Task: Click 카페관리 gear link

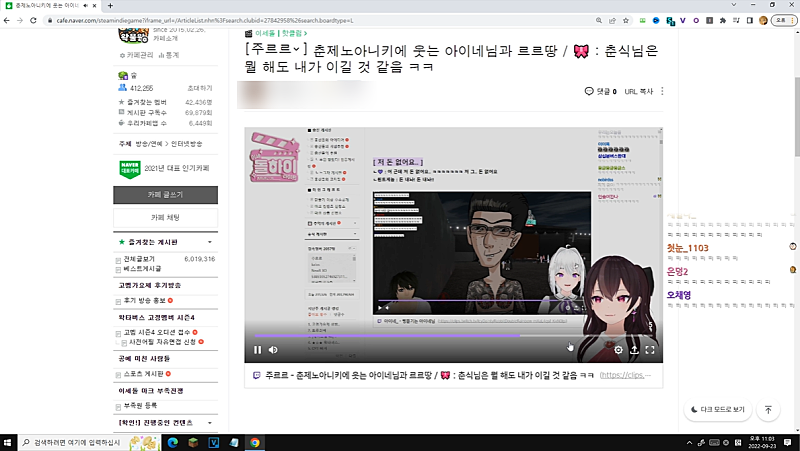Action: tap(136, 55)
